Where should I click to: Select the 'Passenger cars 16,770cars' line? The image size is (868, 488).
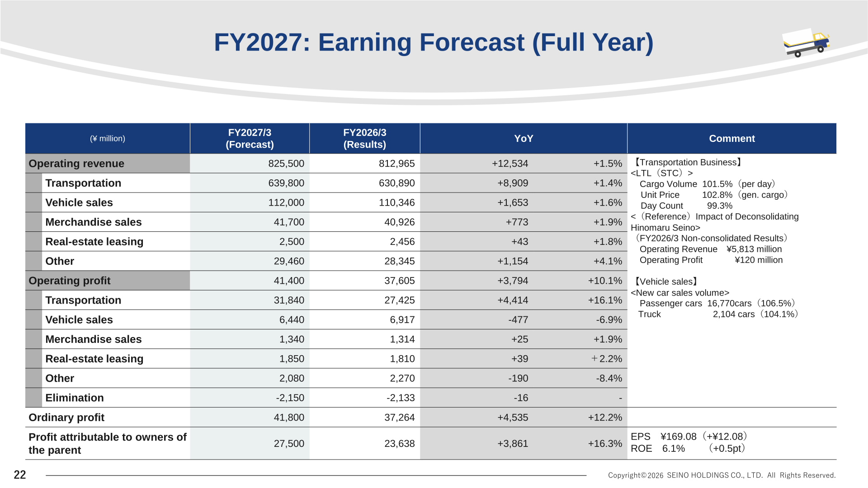[x=718, y=303]
